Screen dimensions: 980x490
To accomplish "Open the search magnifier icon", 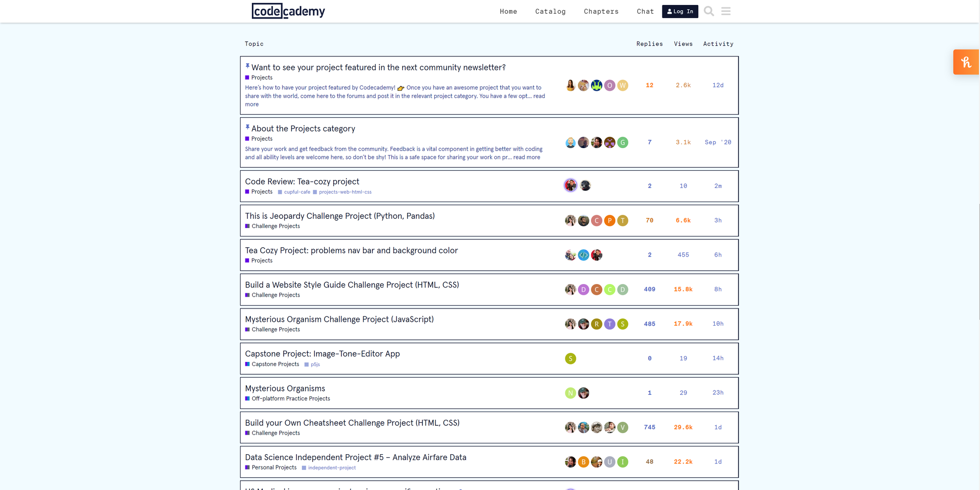I will [x=709, y=11].
